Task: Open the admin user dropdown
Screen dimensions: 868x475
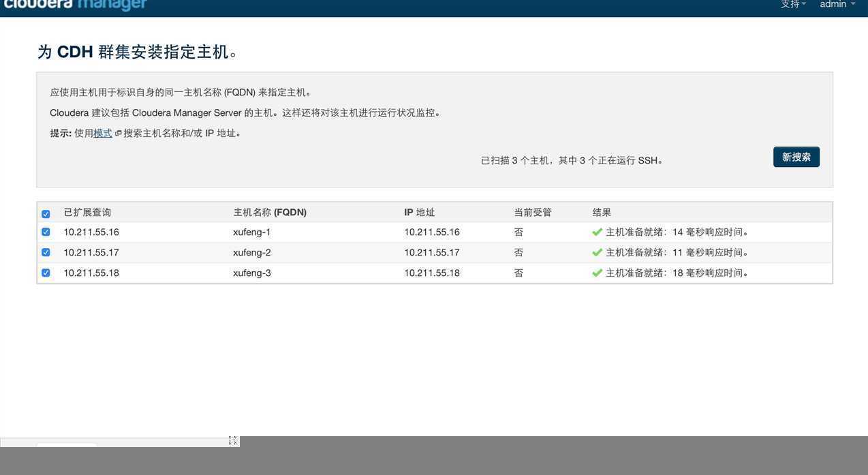Action: pyautogui.click(x=837, y=4)
